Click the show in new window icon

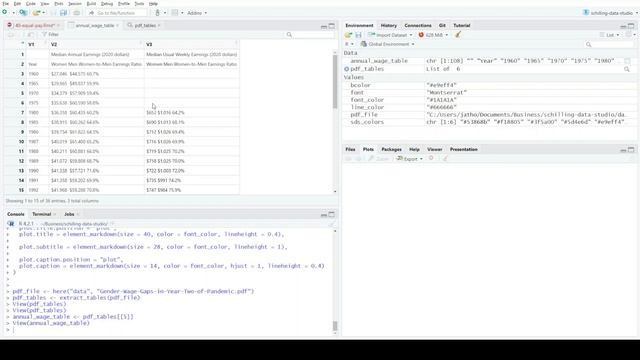tap(31, 35)
